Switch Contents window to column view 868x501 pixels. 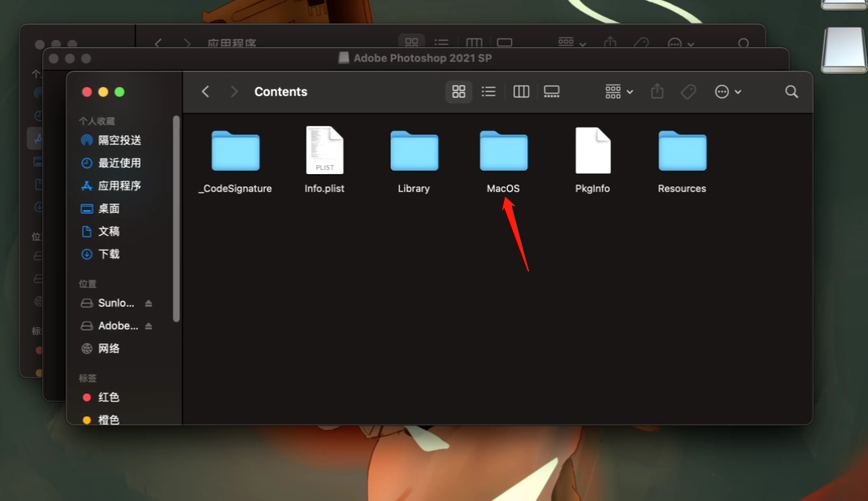click(521, 91)
